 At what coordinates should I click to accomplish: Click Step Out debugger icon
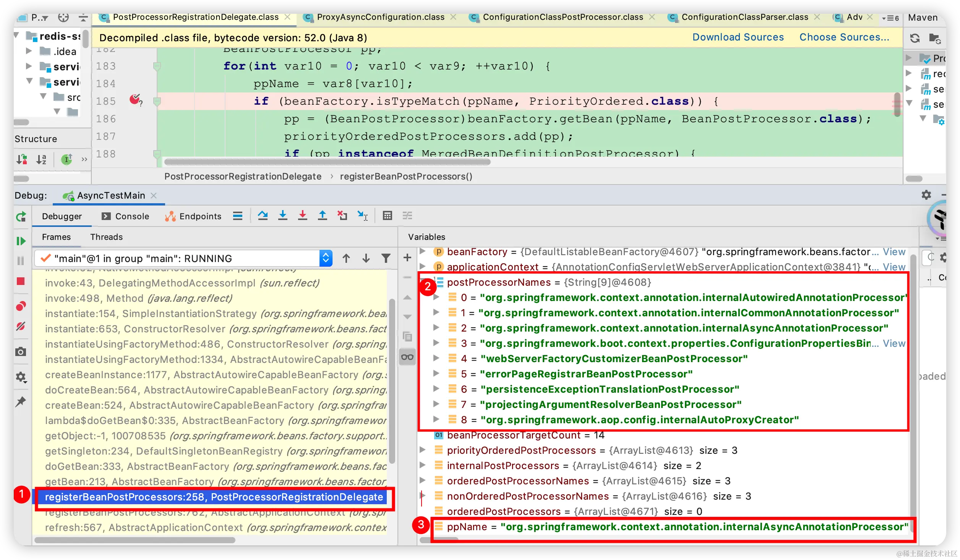[x=322, y=216]
